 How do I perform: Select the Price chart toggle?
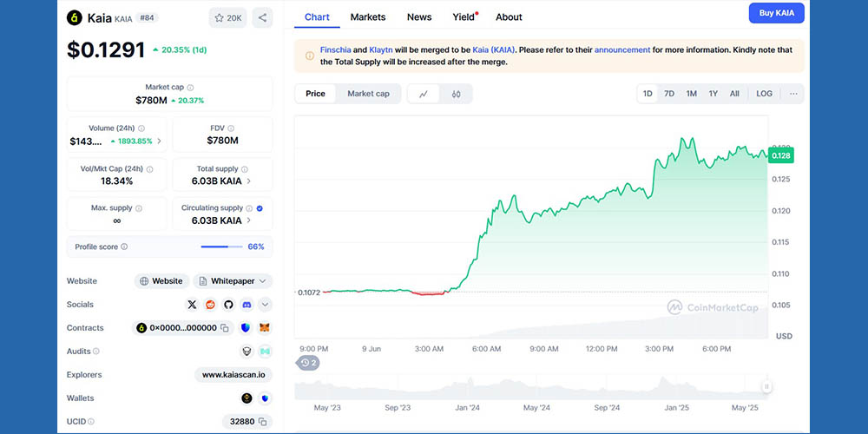(x=316, y=94)
